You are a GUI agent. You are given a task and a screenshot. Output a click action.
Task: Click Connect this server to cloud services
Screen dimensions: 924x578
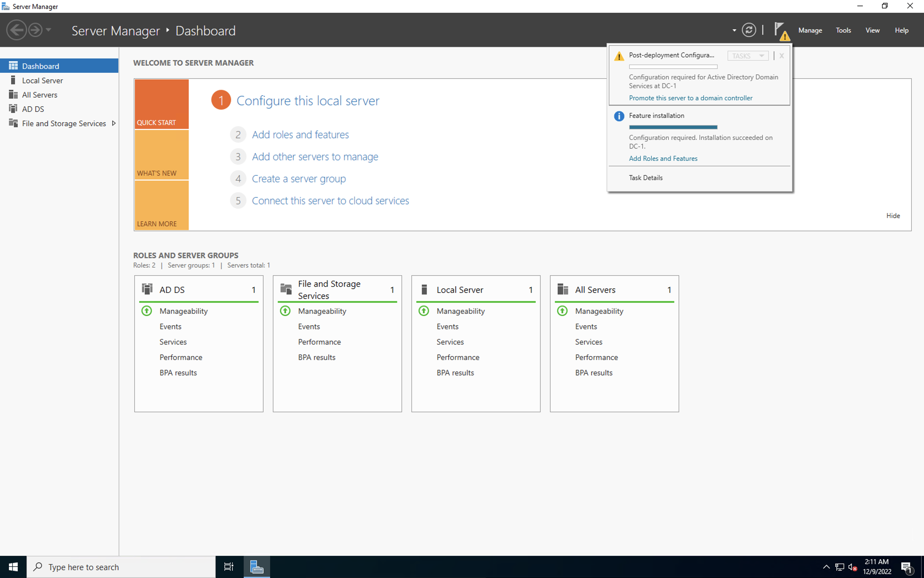pos(330,201)
